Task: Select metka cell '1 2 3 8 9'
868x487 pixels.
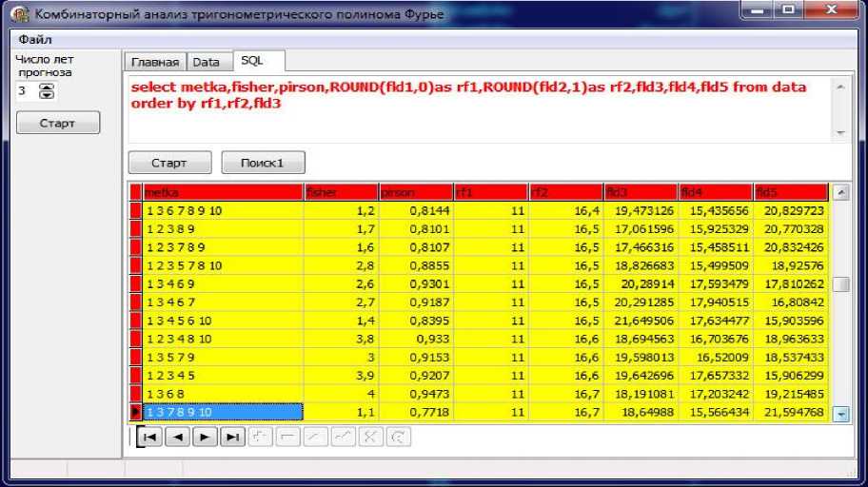Action: 223,229
